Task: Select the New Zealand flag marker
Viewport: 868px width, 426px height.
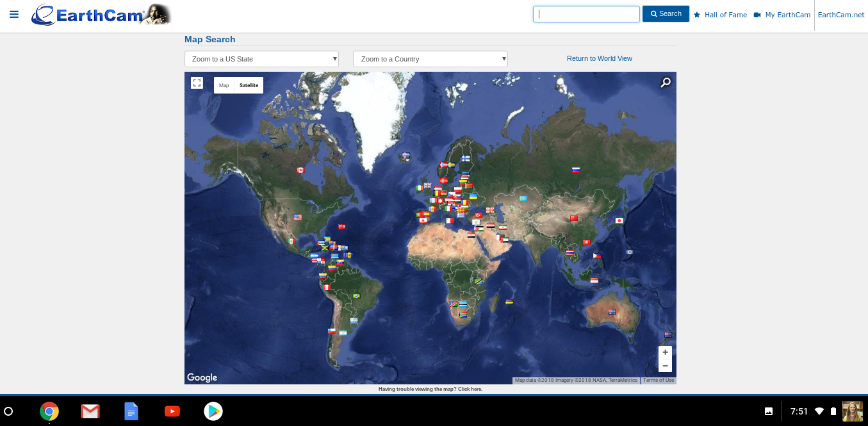Action: click(668, 335)
